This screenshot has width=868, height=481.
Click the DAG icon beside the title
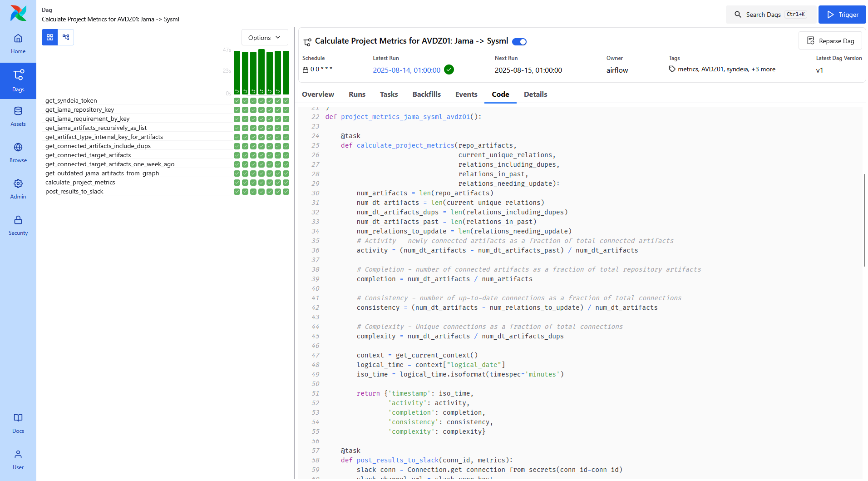307,42
